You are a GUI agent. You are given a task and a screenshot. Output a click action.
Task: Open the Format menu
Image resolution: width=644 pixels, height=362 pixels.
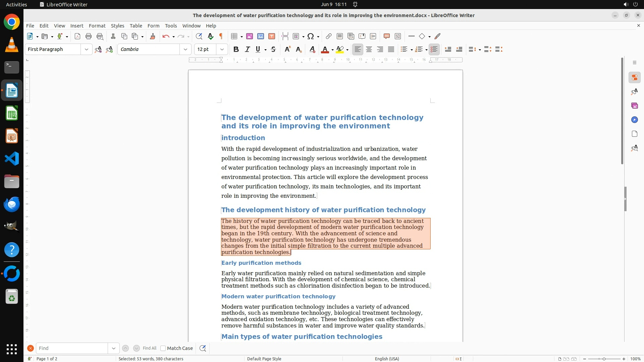pyautogui.click(x=97, y=25)
